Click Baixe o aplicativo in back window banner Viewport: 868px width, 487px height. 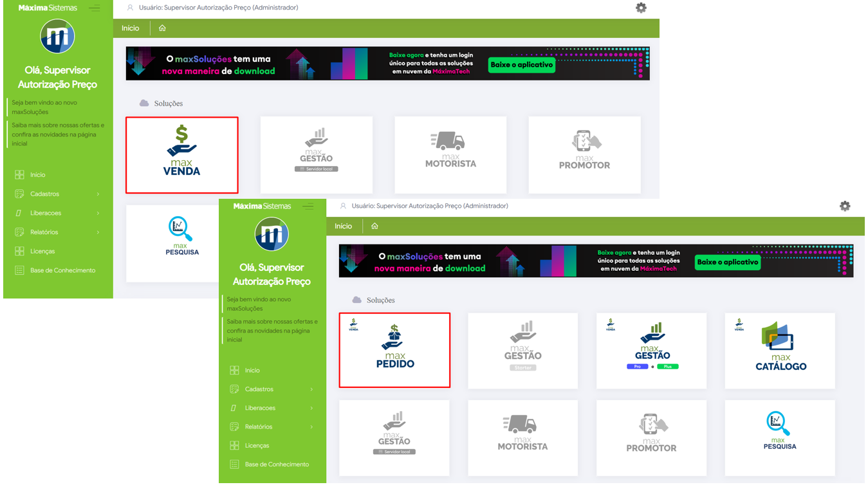point(522,65)
